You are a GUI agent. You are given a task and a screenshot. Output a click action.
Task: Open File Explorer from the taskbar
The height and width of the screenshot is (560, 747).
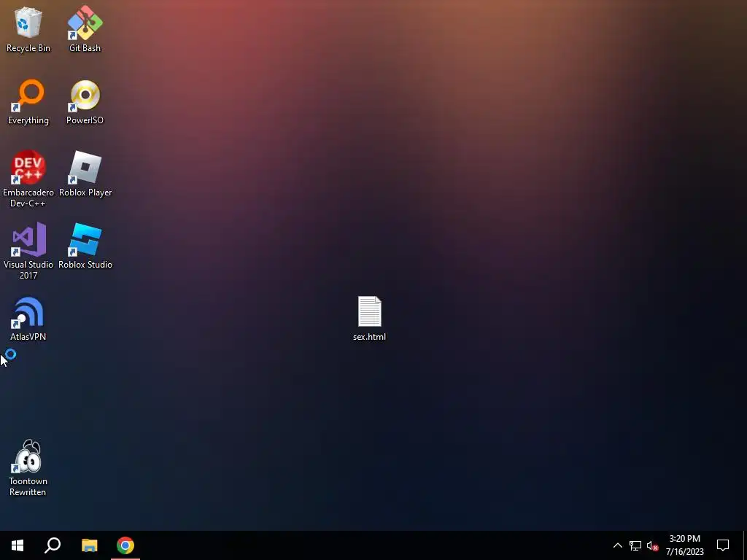pos(89,545)
